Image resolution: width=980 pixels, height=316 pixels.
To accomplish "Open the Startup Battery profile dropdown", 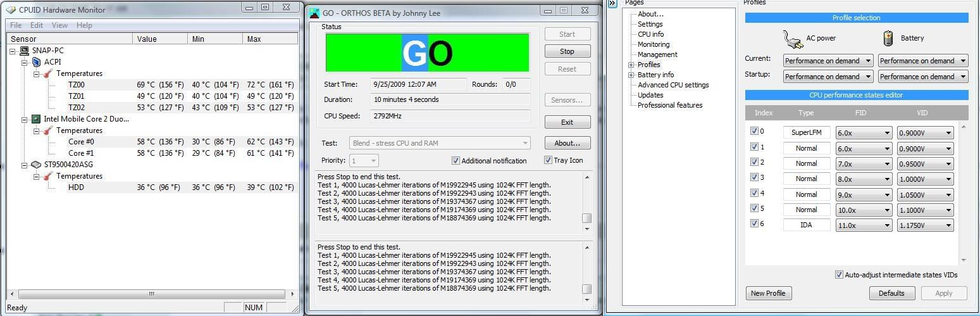I will click(922, 77).
